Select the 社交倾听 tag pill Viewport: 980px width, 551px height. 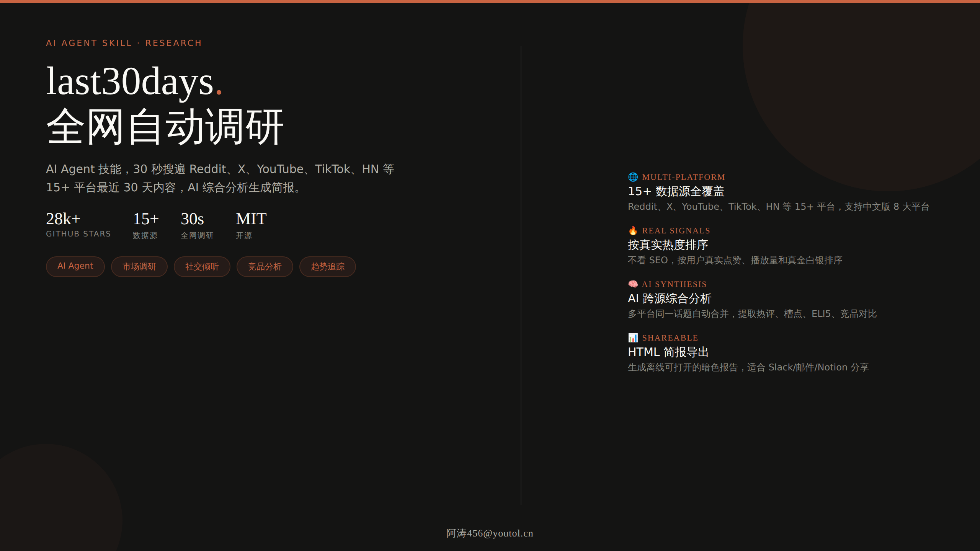202,266
